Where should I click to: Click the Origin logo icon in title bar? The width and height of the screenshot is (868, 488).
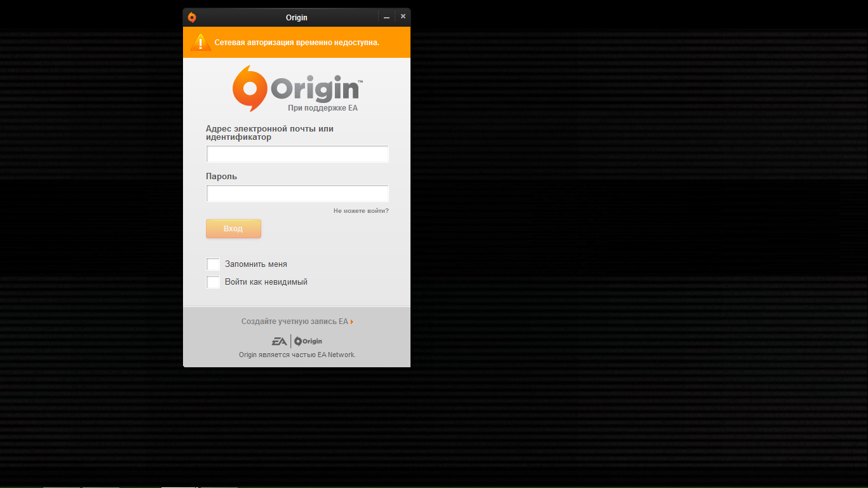point(192,17)
